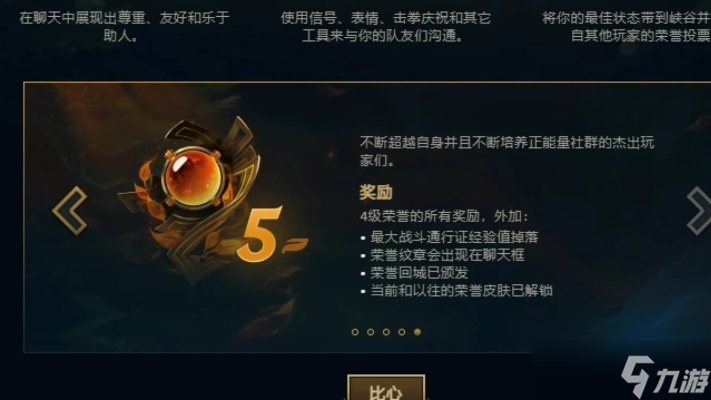Screen dimensions: 711x400
Task: Click the 将你的最佳状态带到峡谷 description text
Action: point(626,26)
